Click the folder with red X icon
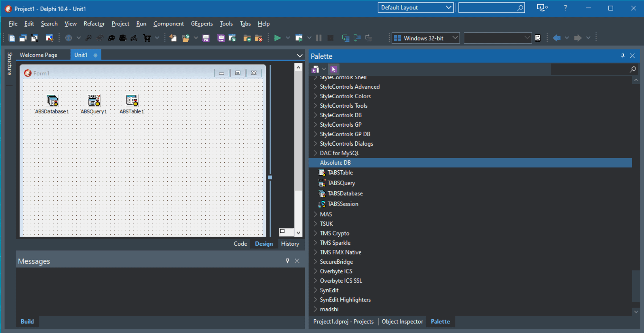This screenshot has width=644, height=333. pyautogui.click(x=259, y=38)
